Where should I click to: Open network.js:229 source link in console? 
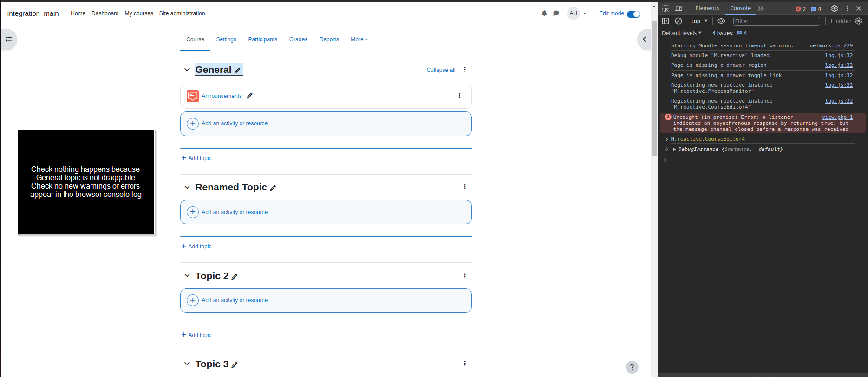[831, 45]
